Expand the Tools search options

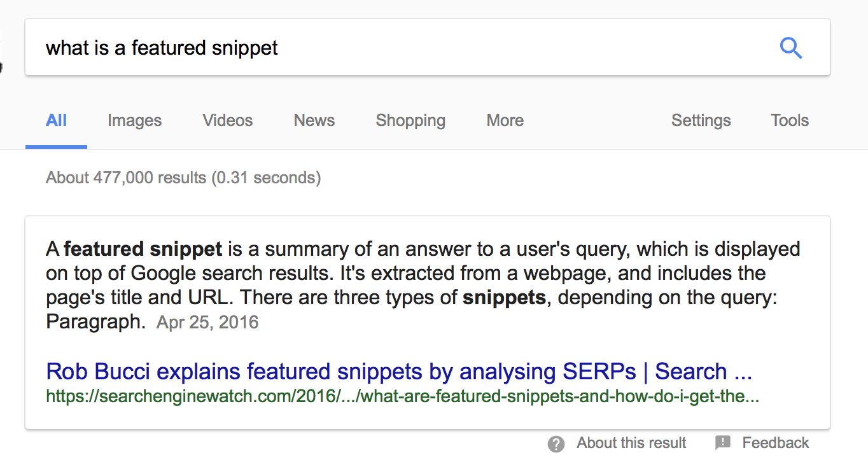pyautogui.click(x=790, y=120)
